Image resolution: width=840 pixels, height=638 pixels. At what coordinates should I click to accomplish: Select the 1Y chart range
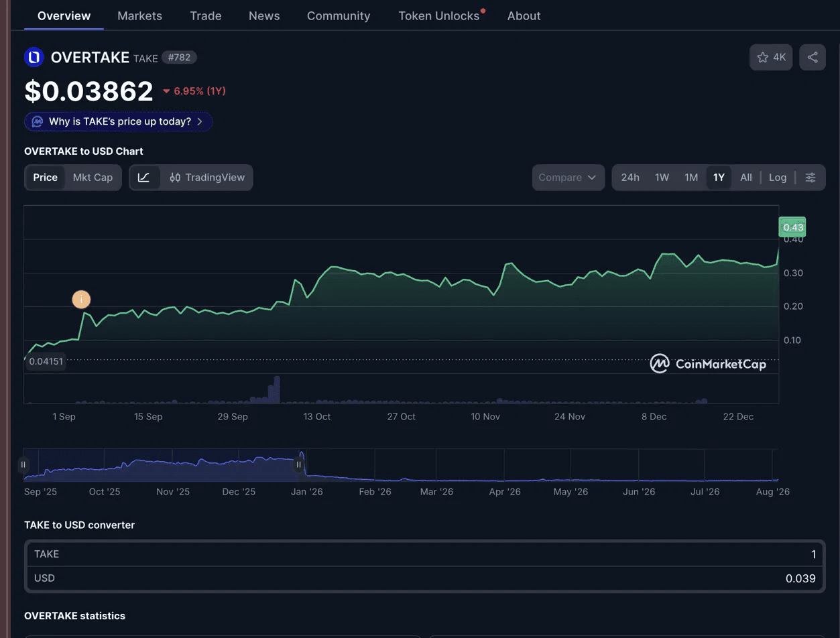click(x=719, y=178)
